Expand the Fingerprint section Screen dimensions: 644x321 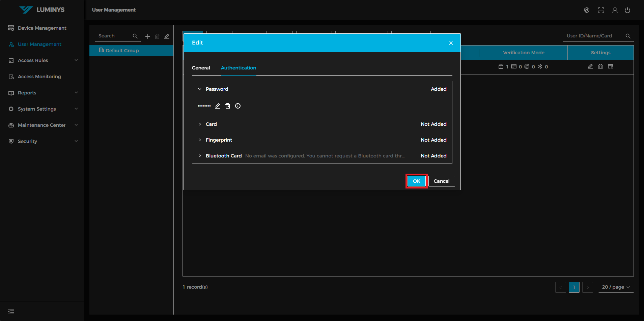(x=200, y=140)
